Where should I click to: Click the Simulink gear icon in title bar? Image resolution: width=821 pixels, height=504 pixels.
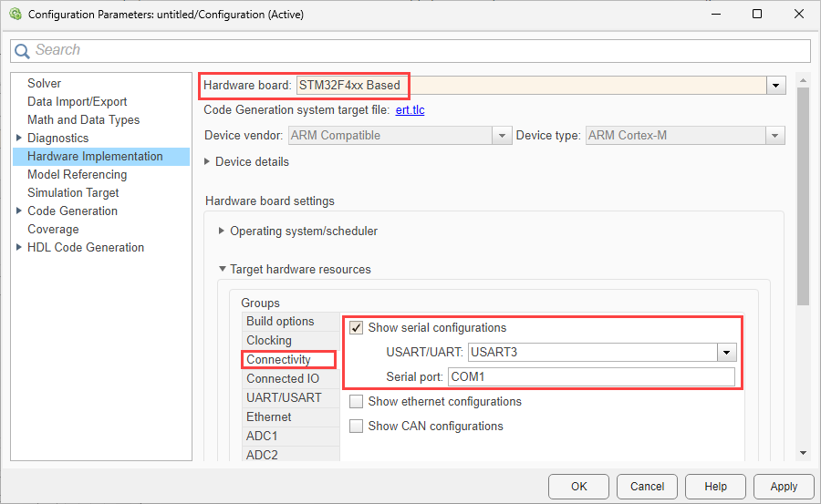pyautogui.click(x=14, y=15)
